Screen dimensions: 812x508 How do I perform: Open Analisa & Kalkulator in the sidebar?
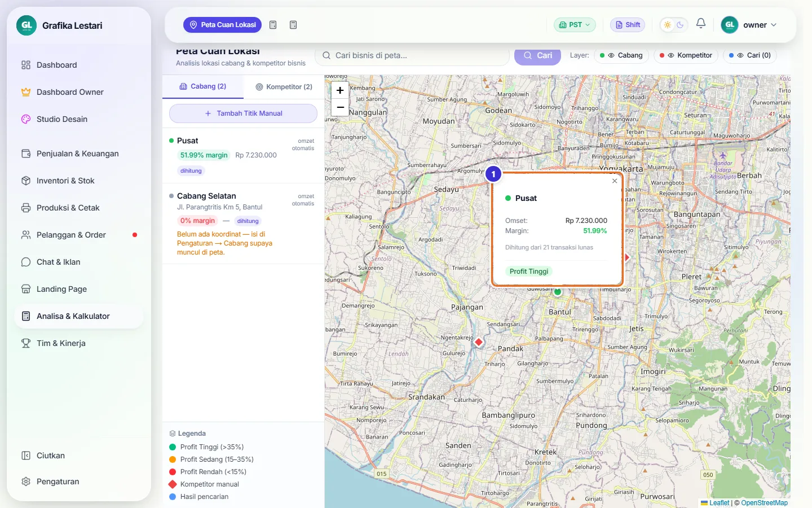tap(79, 316)
